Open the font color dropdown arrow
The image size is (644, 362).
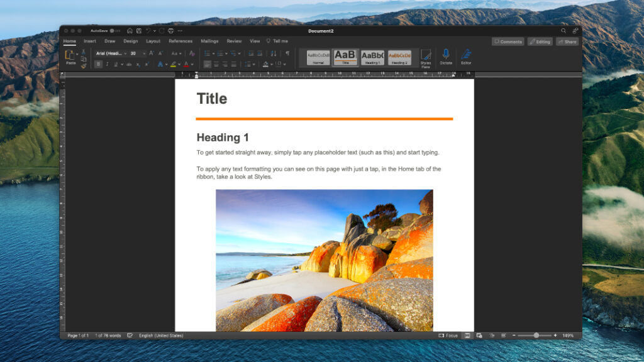point(192,63)
